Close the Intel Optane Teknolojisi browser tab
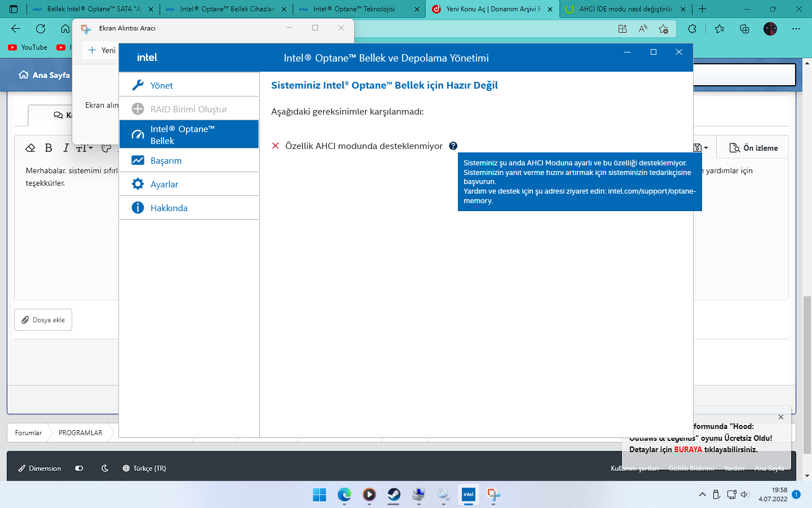The image size is (812, 508). click(x=417, y=9)
